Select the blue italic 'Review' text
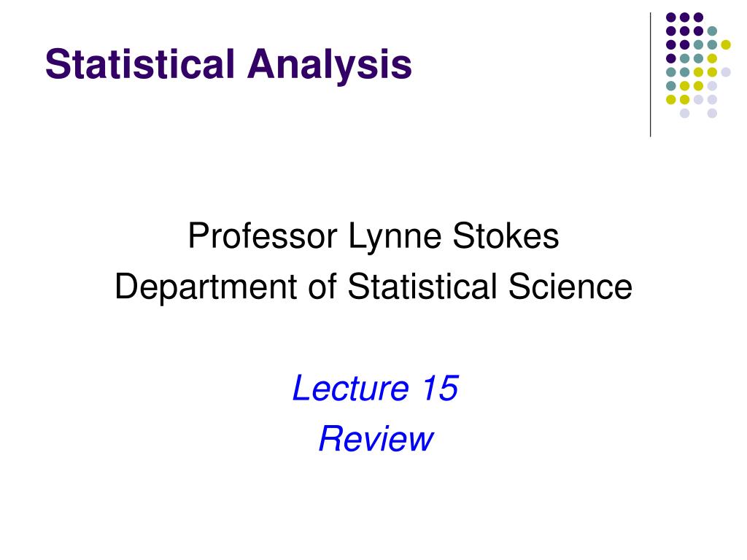Image resolution: width=747 pixels, height=560 pixels. (376, 438)
